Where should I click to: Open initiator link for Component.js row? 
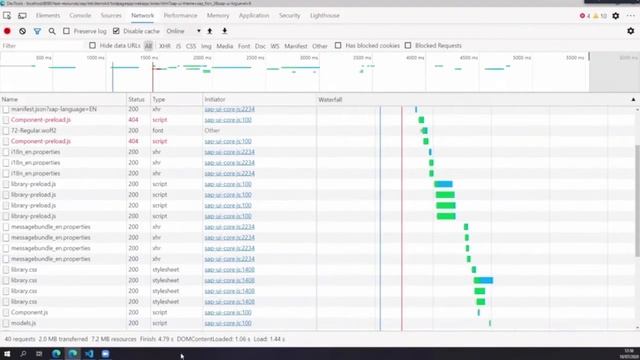point(228,312)
